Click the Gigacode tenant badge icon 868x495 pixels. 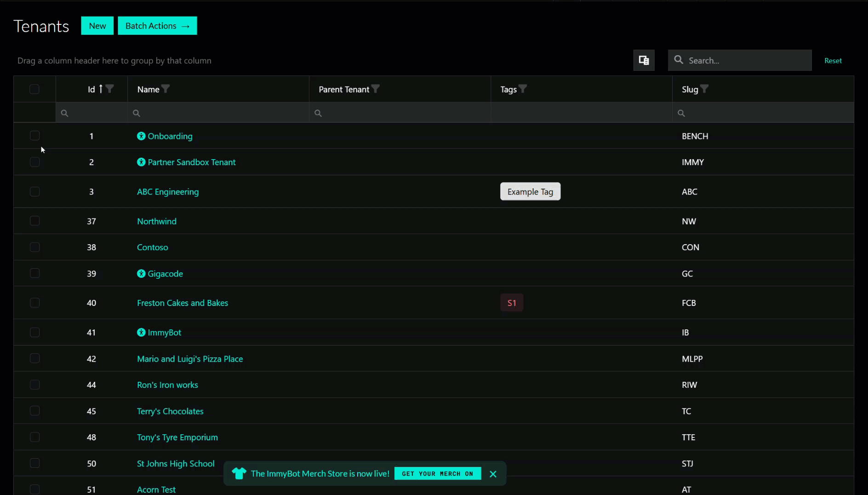(x=141, y=274)
